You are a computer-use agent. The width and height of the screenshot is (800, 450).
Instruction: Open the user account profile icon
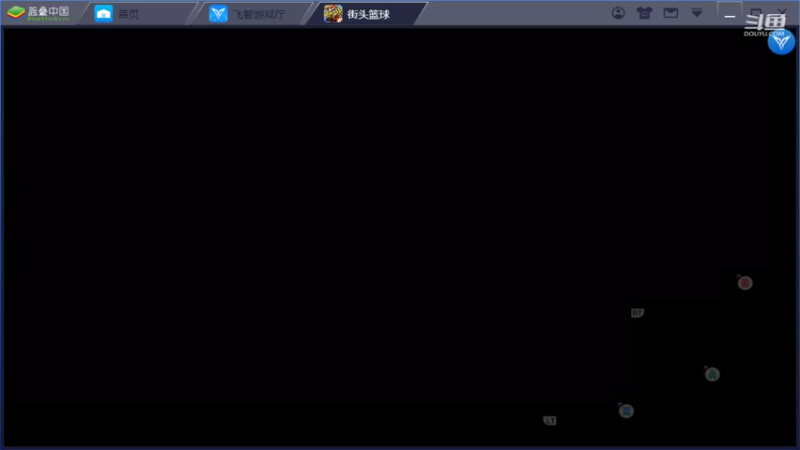pyautogui.click(x=618, y=13)
